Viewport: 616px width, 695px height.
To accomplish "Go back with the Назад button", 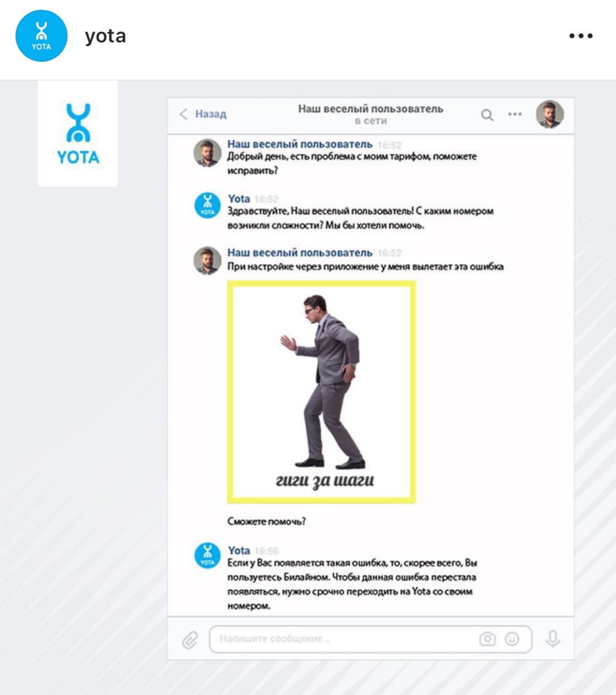I will click(x=202, y=114).
